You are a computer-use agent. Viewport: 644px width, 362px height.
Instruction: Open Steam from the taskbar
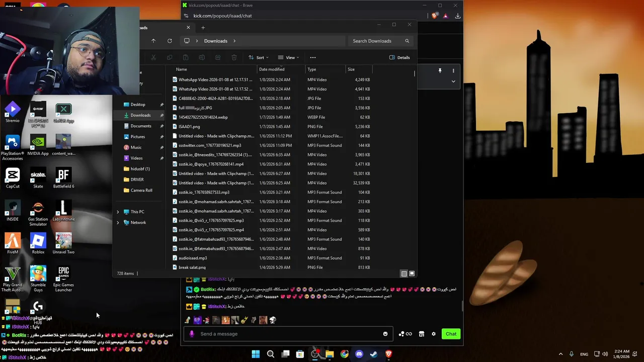click(373, 354)
